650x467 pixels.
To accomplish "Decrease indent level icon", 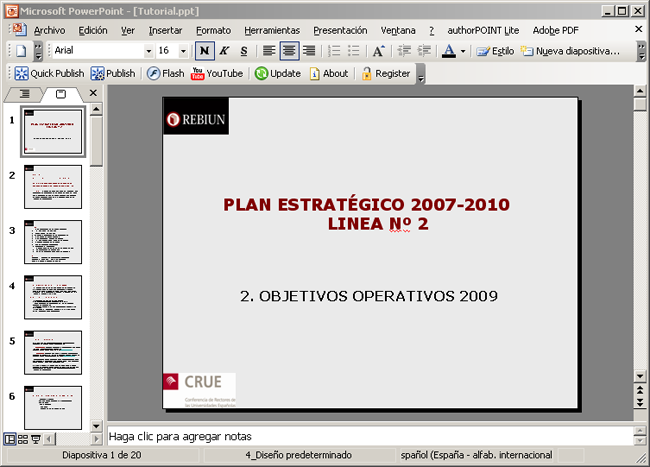I will click(404, 51).
